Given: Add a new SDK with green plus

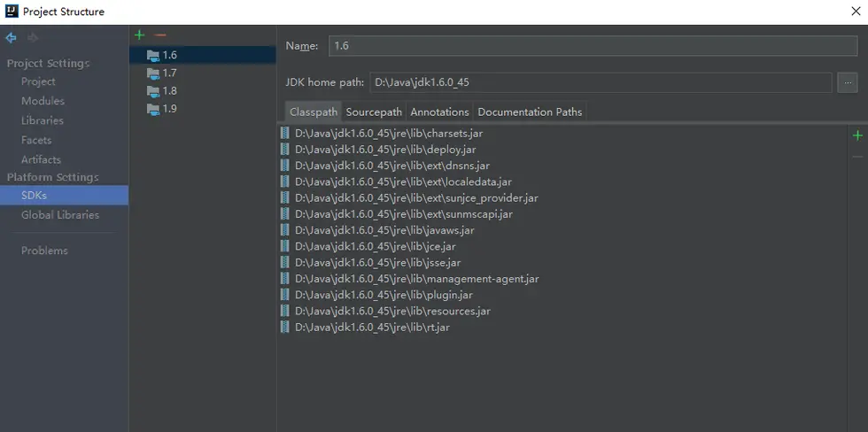Looking at the screenshot, I should (140, 35).
